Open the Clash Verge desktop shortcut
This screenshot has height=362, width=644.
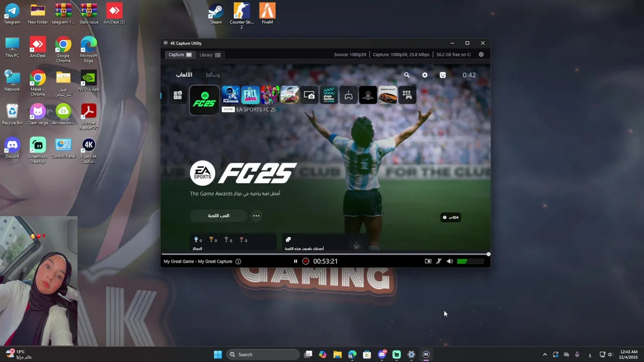(x=38, y=114)
